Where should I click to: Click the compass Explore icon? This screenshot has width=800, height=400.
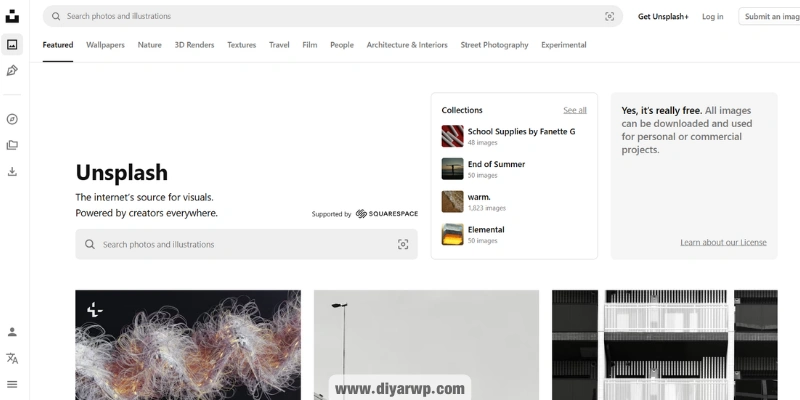[x=12, y=119]
